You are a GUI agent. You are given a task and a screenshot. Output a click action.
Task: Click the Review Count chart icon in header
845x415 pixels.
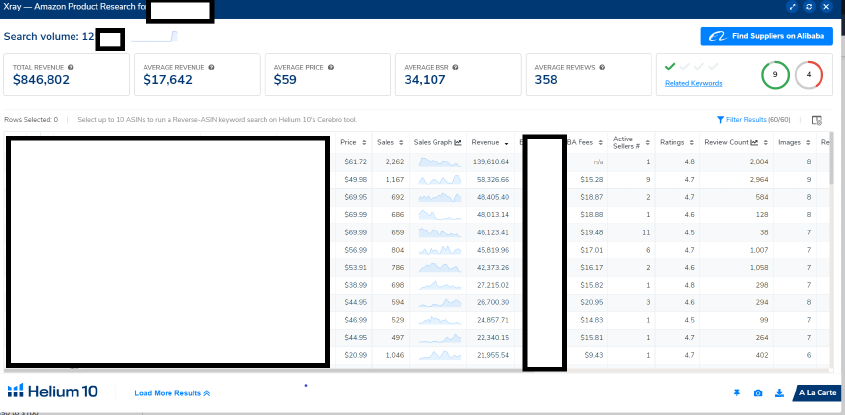(754, 143)
